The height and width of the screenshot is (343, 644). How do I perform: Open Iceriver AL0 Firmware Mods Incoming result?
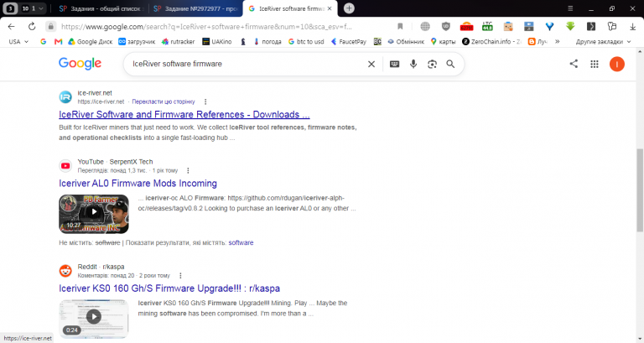click(x=138, y=184)
